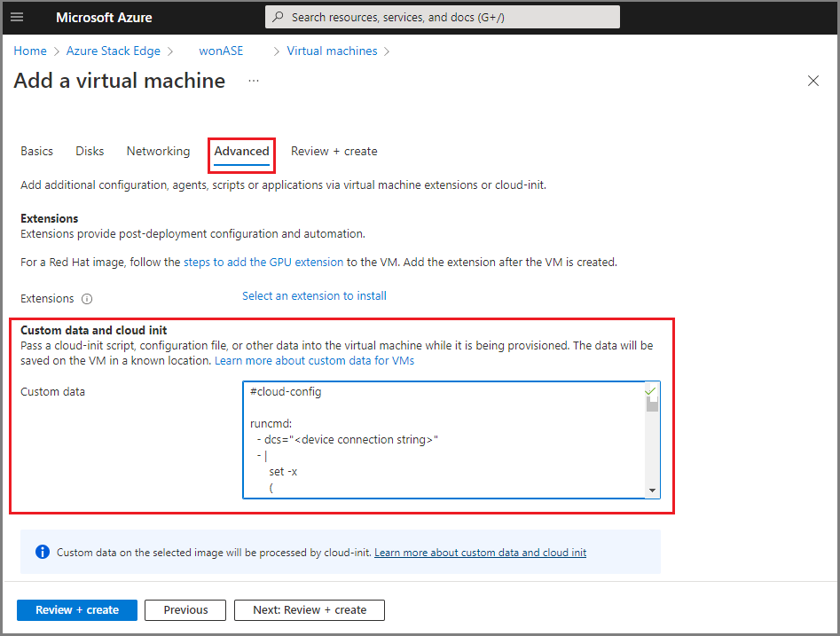Click the info icon beside Extensions
This screenshot has height=636, width=840.
coord(86,298)
